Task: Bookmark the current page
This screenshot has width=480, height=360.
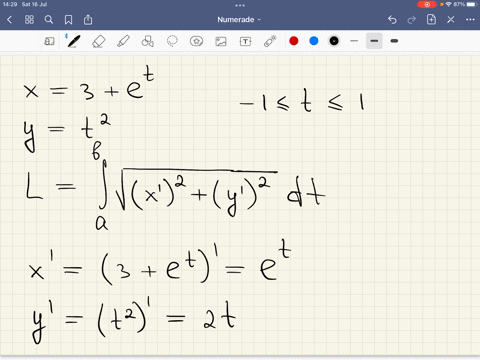Action: pos(68,20)
